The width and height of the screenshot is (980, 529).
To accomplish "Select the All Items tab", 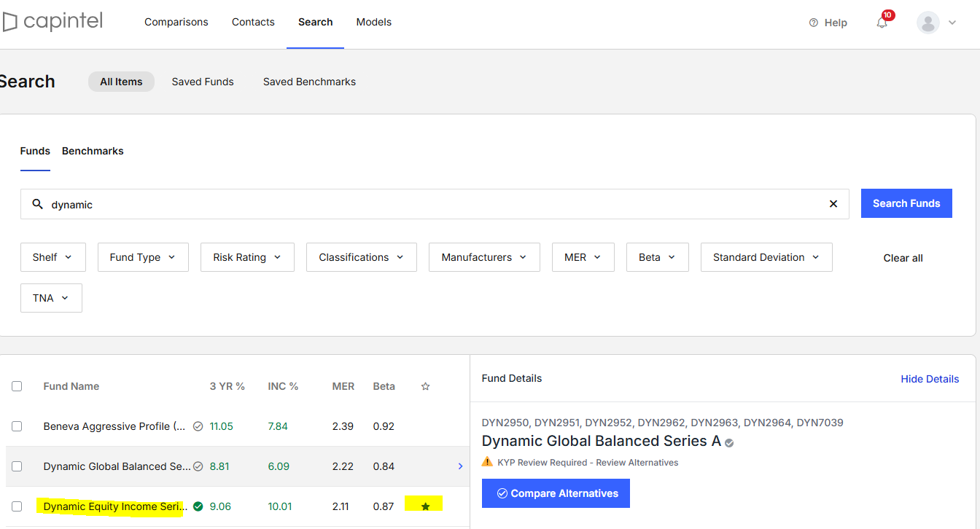I will coord(121,82).
